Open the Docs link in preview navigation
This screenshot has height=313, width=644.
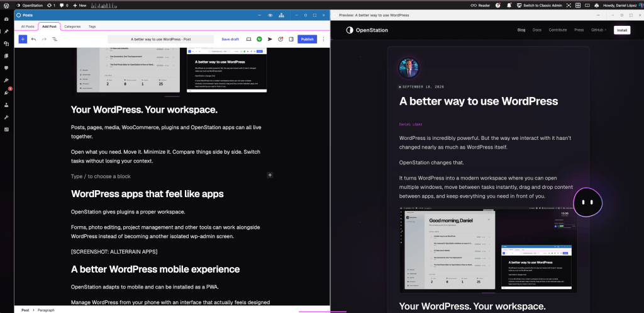click(537, 30)
